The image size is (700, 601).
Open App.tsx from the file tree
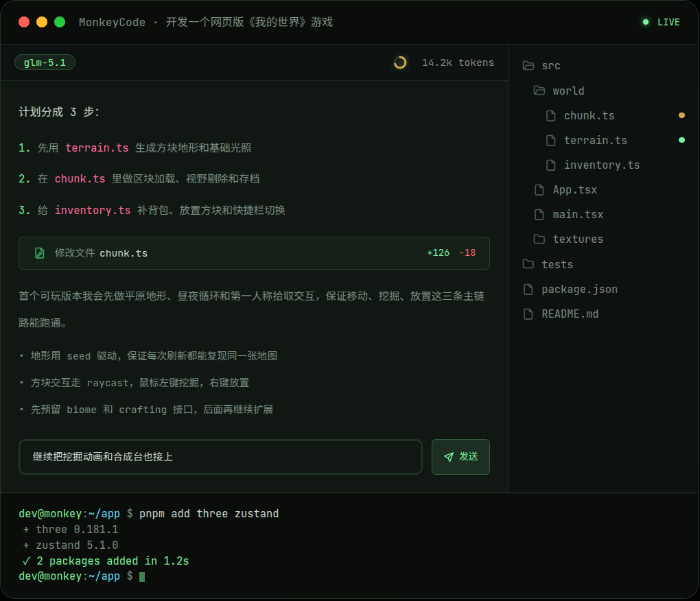click(574, 190)
